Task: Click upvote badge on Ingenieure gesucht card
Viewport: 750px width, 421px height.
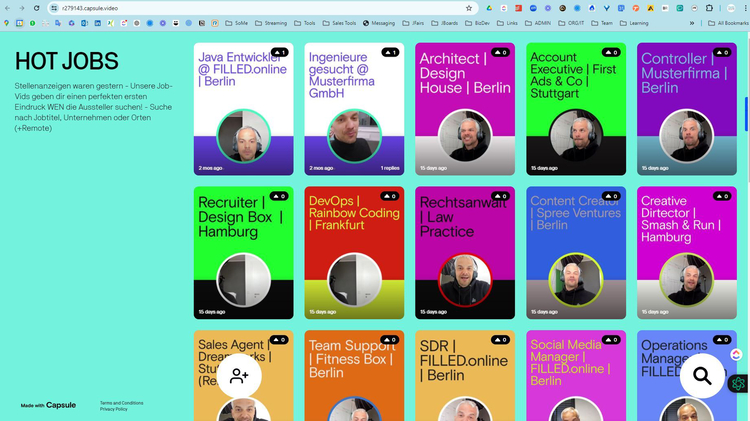Action: coord(390,52)
